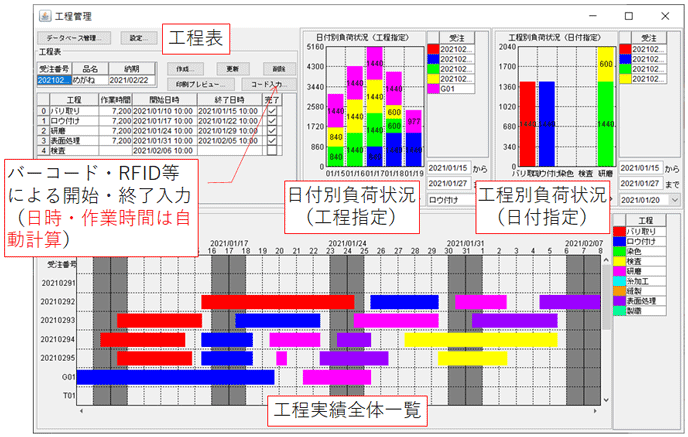Select G01 label in order legend table
Image resolution: width=688 pixels, height=437 pixels.
457,89
